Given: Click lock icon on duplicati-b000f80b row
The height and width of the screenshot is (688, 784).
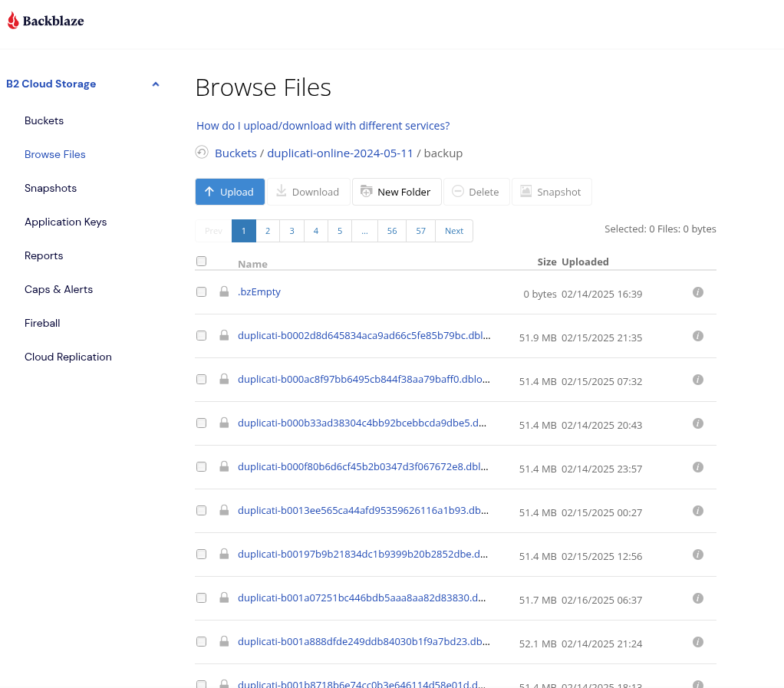Looking at the screenshot, I should tap(224, 466).
